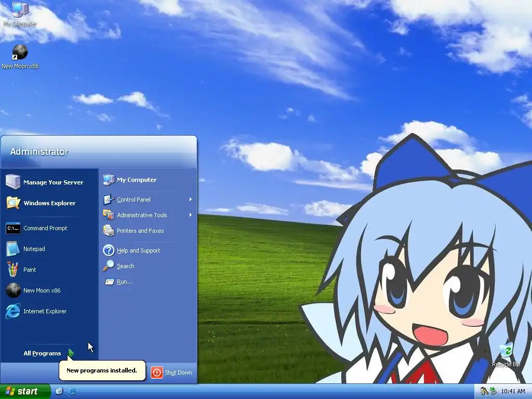The height and width of the screenshot is (399, 532).
Task: Select the New Moon x86 entry label
Action: tap(42, 290)
